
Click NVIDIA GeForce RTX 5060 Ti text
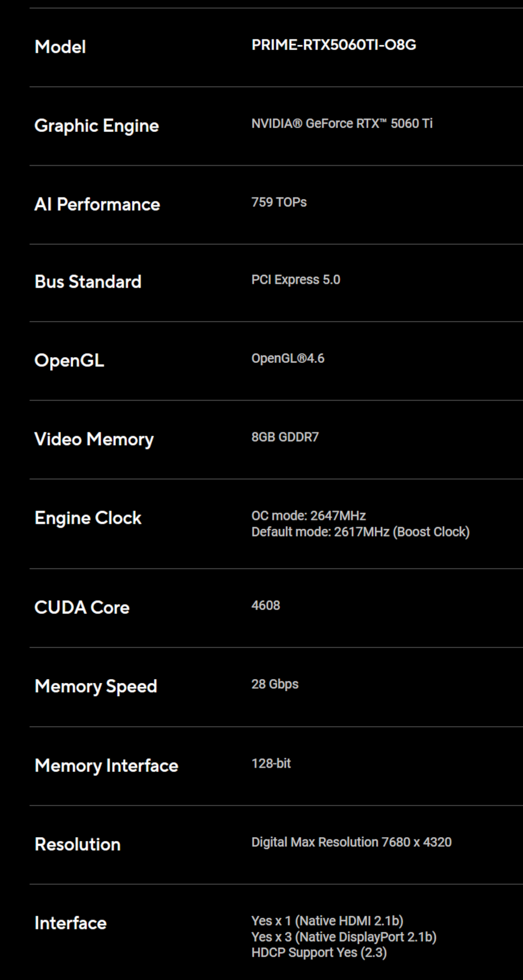(x=342, y=124)
